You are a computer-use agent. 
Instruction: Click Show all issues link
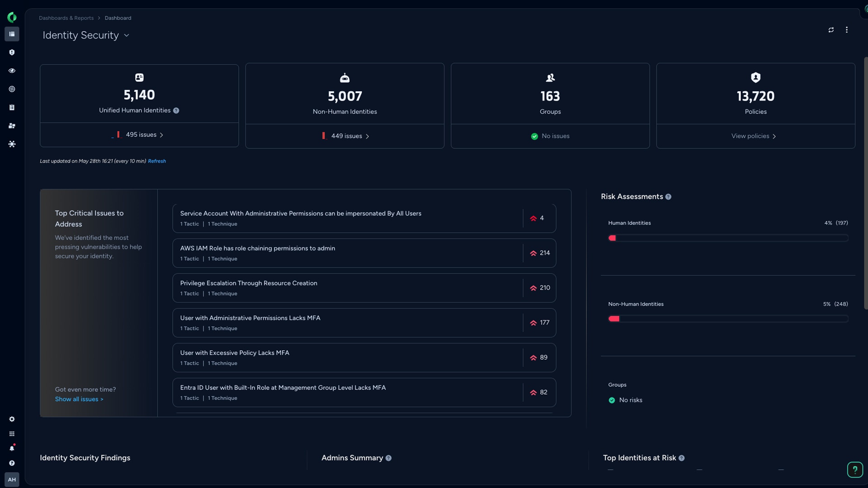(x=79, y=399)
